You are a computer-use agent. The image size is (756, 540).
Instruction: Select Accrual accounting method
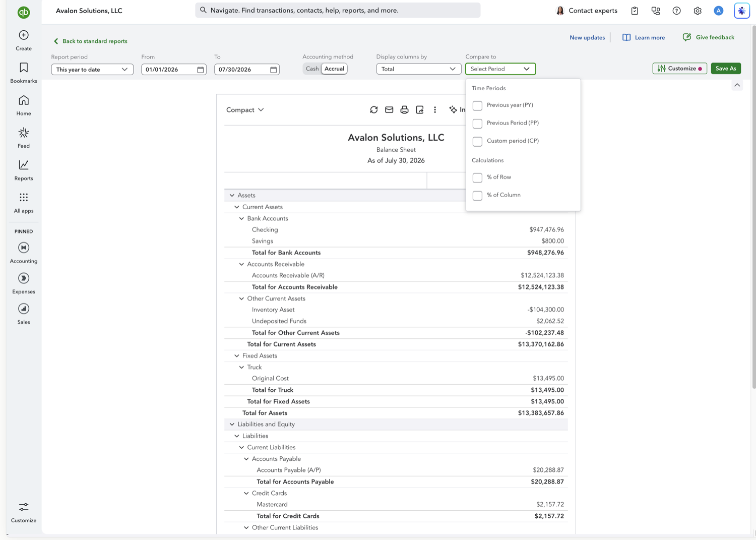pyautogui.click(x=334, y=69)
